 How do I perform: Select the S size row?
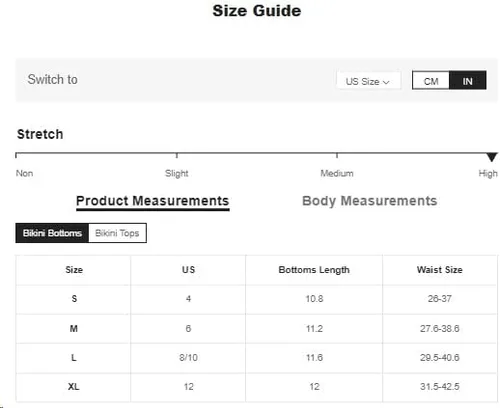(x=256, y=299)
